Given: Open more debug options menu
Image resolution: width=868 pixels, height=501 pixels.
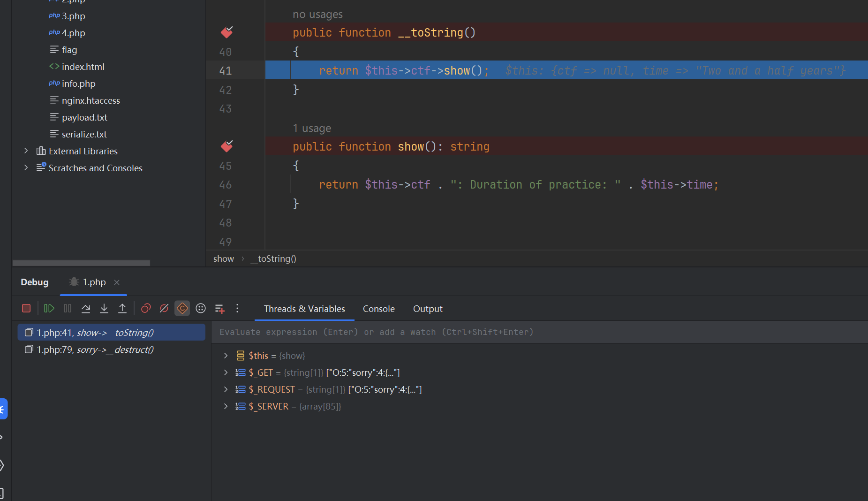Looking at the screenshot, I should tap(237, 308).
